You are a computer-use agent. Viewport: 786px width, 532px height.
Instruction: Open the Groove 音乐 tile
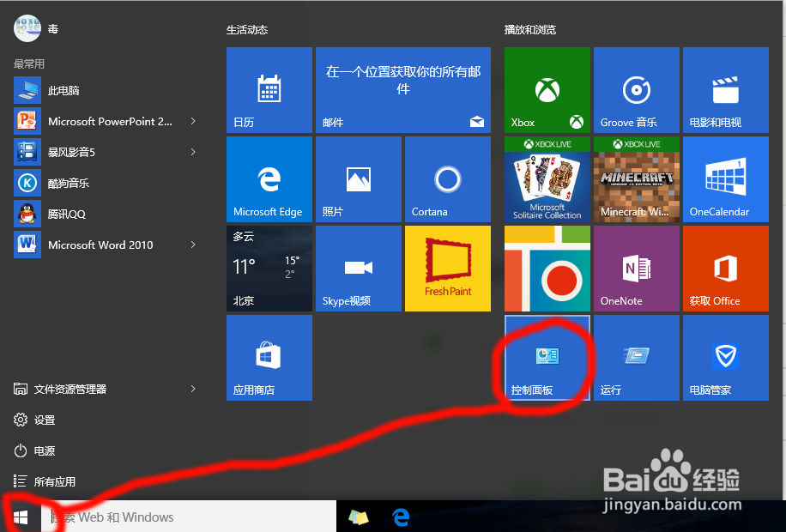(x=636, y=90)
